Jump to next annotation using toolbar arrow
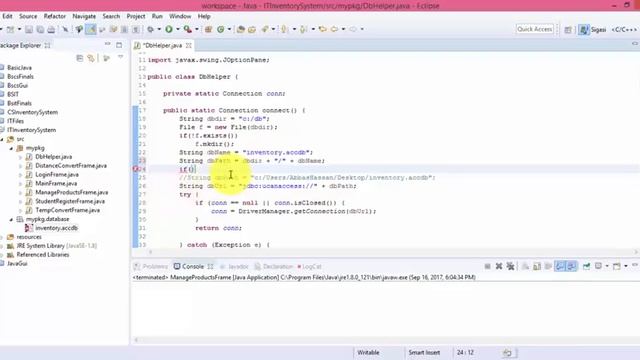Screen dimensions: 640x360 pyautogui.click(x=284, y=29)
